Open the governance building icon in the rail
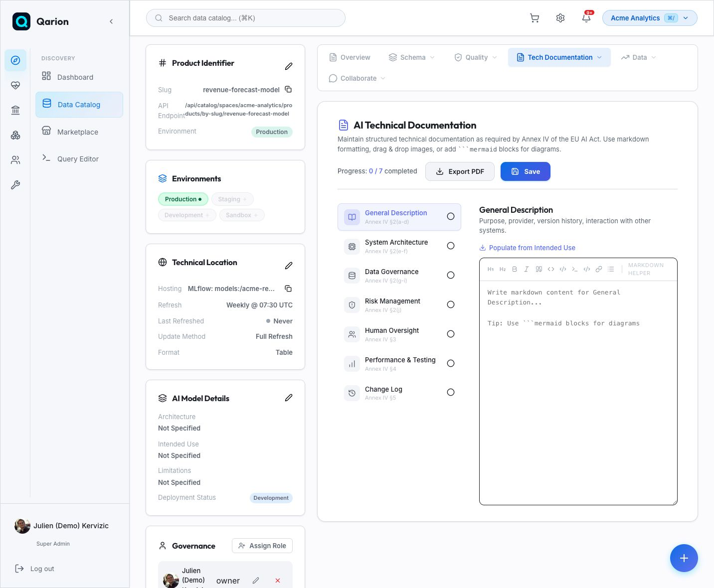 pyautogui.click(x=15, y=110)
